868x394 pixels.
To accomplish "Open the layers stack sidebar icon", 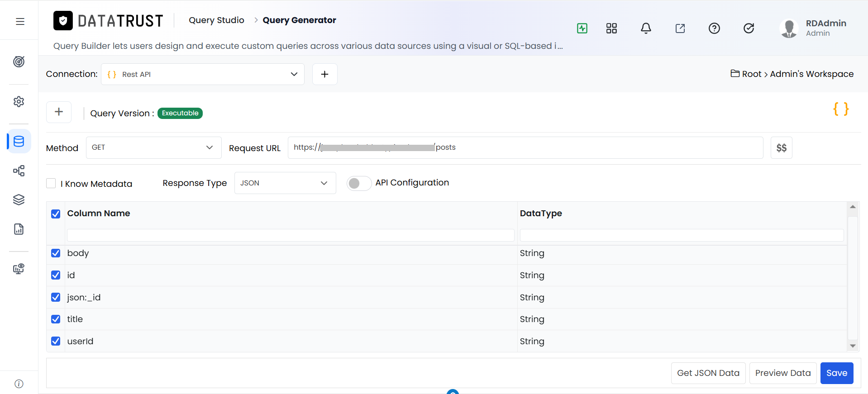I will click(x=19, y=199).
